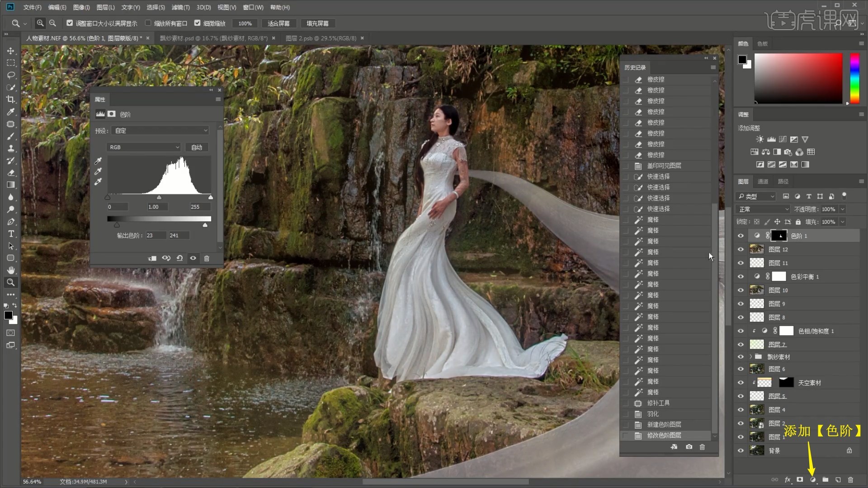Toggle 缩放所有窗口 checkbox
868x488 pixels.
pos(148,23)
